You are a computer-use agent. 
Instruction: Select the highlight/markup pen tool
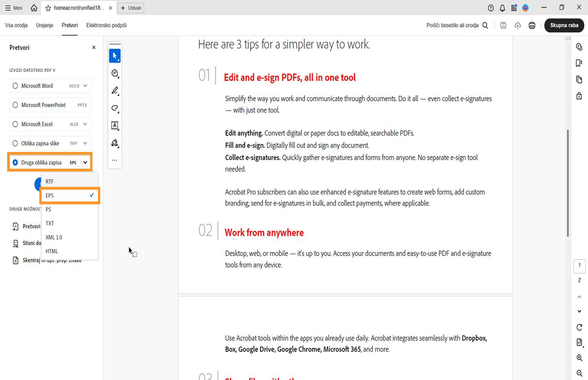point(115,91)
